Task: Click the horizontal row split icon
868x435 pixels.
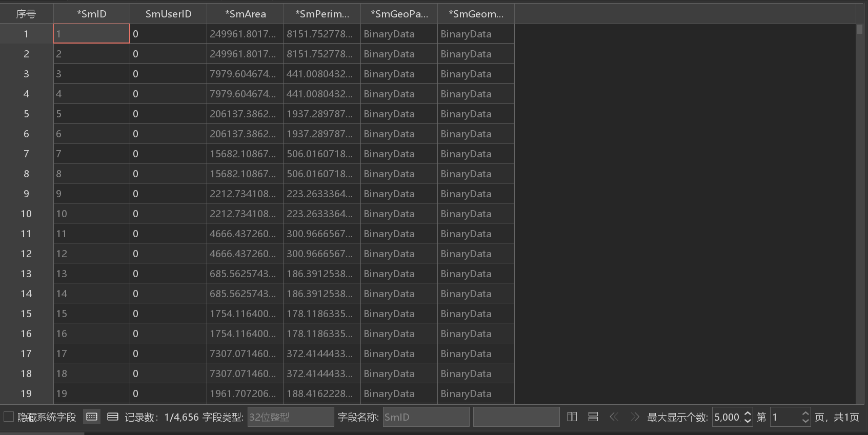Action: 593,417
